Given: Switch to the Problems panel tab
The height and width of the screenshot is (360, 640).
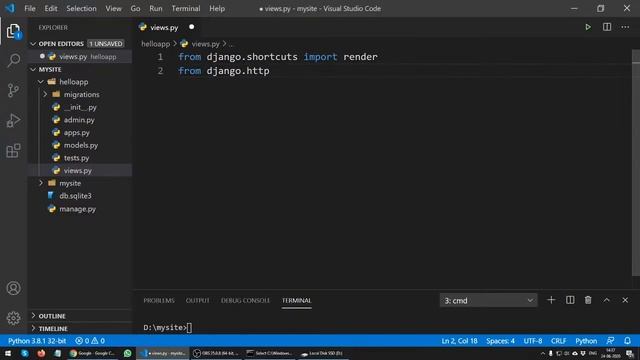Looking at the screenshot, I should [159, 300].
